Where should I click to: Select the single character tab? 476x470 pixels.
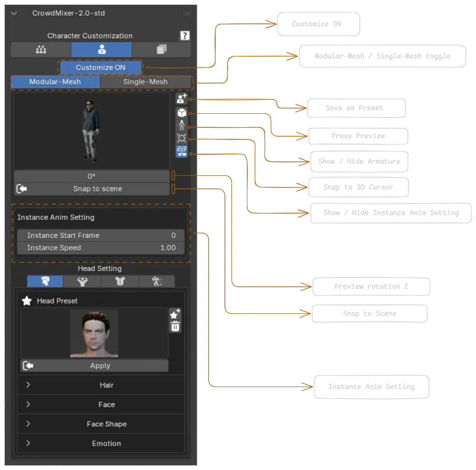pyautogui.click(x=102, y=49)
